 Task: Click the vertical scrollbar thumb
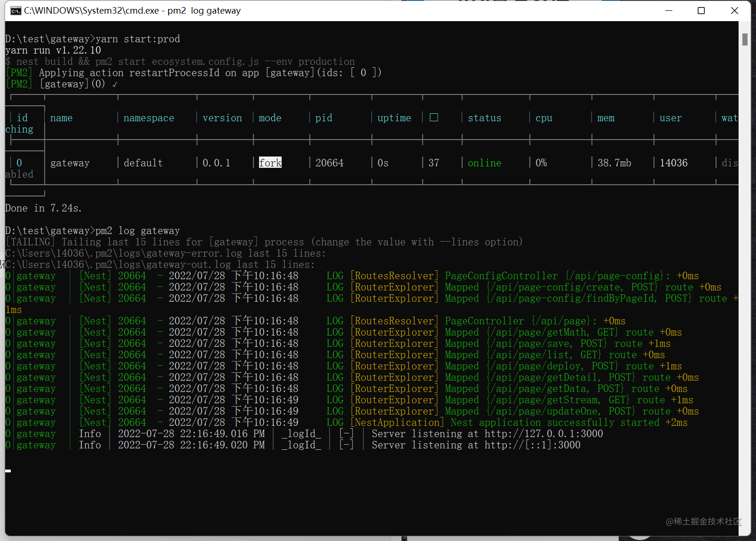click(x=745, y=39)
